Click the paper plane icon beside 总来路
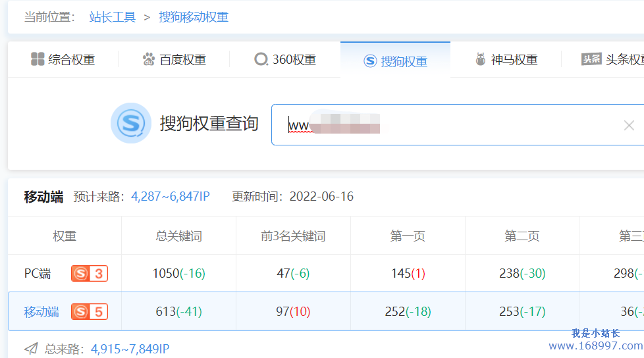 pos(31,349)
